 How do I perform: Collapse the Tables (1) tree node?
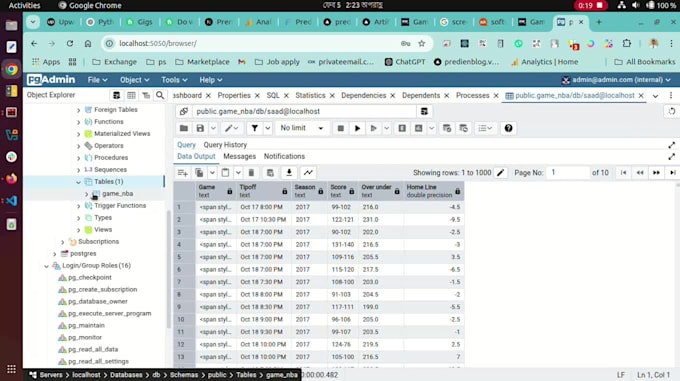[78, 182]
